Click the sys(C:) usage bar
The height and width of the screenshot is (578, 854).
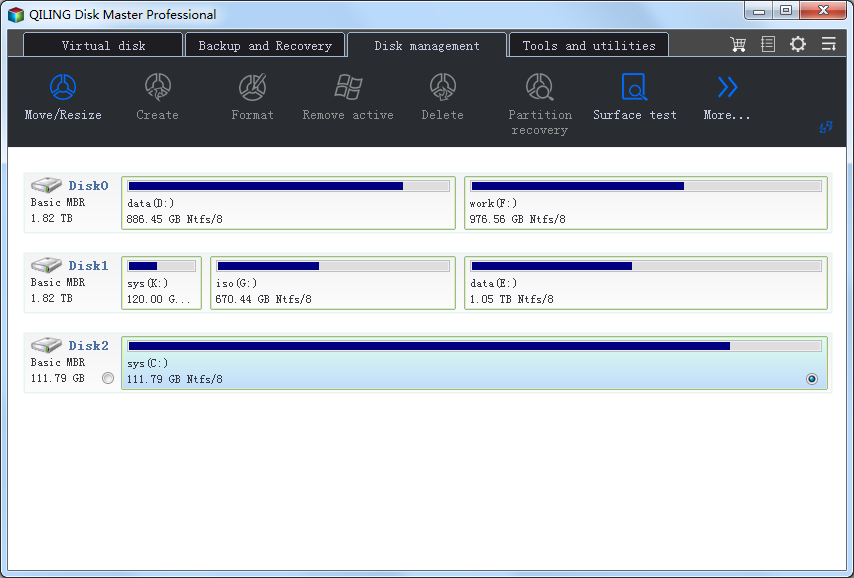pyautogui.click(x=474, y=346)
